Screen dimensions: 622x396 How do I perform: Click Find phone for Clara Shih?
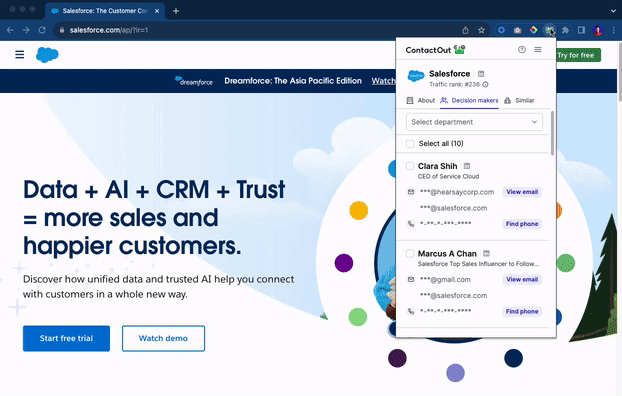(x=522, y=224)
